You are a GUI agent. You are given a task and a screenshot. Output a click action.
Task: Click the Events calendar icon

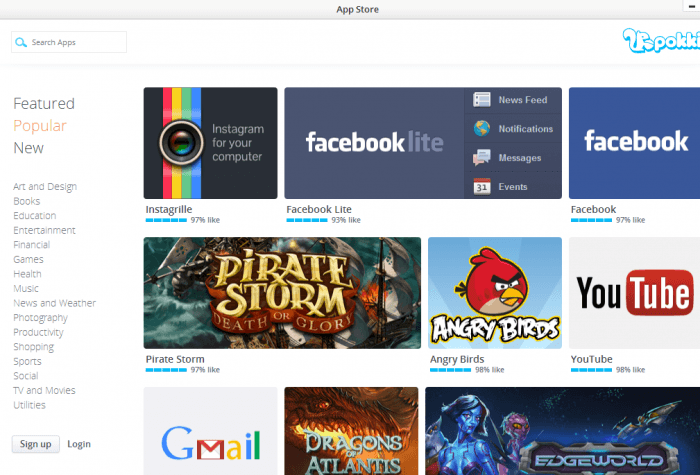[x=482, y=187]
